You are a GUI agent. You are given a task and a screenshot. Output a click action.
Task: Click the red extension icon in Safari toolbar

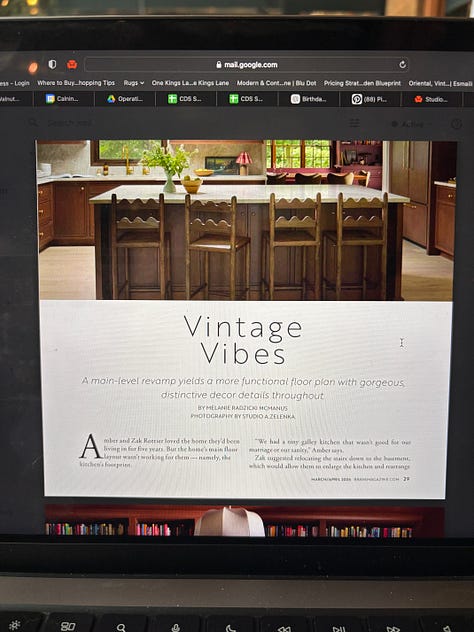click(x=72, y=64)
